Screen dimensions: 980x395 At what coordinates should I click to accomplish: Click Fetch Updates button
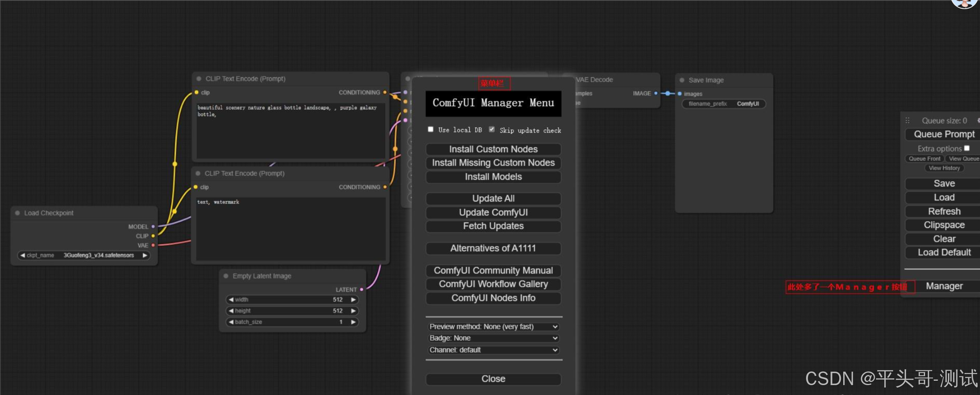(493, 226)
